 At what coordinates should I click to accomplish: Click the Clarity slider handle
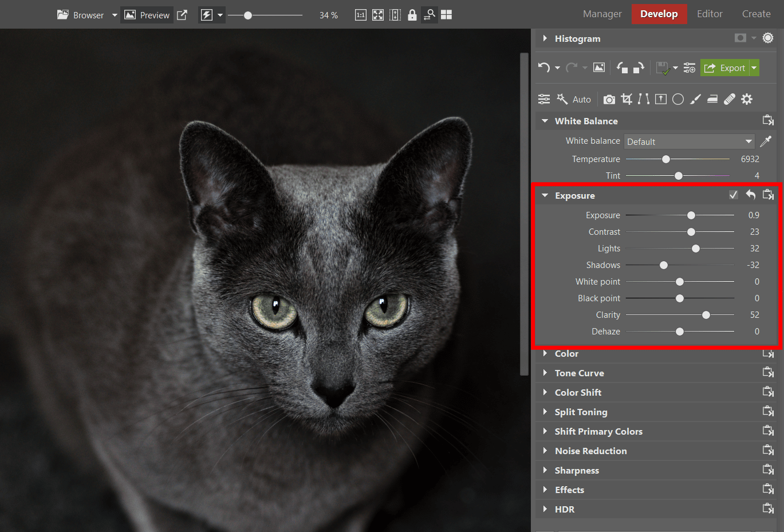coord(706,315)
